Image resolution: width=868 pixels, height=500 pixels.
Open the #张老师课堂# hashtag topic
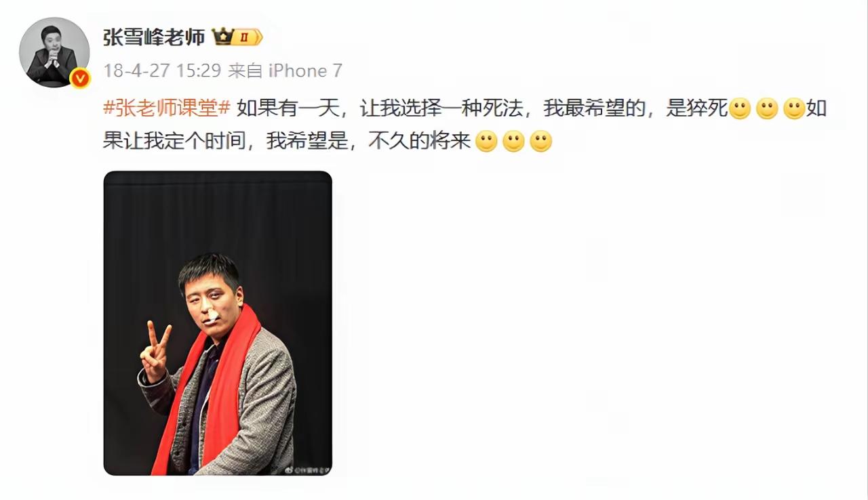(167, 108)
